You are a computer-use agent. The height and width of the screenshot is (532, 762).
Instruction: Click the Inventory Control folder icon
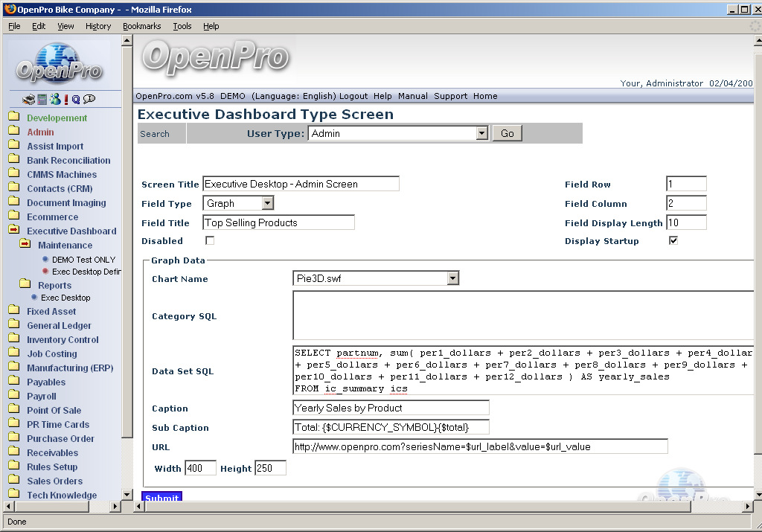[x=13, y=339]
